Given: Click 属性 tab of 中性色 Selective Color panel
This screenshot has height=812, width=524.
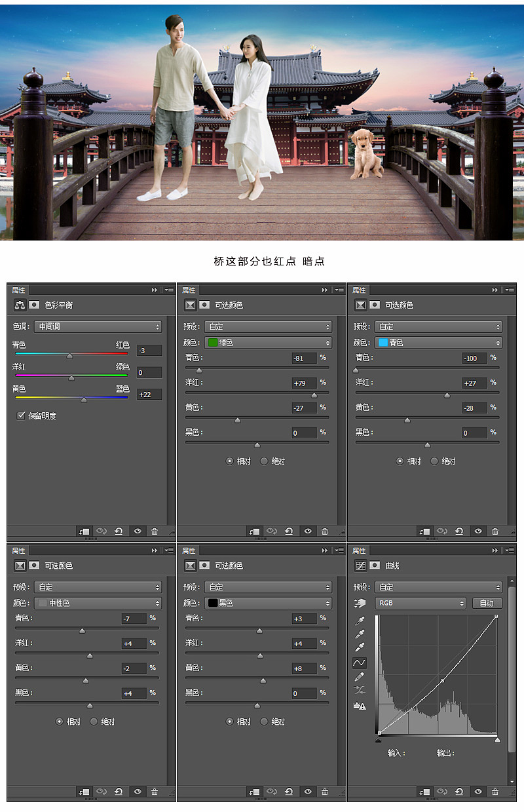Looking at the screenshot, I should pyautogui.click(x=18, y=551).
